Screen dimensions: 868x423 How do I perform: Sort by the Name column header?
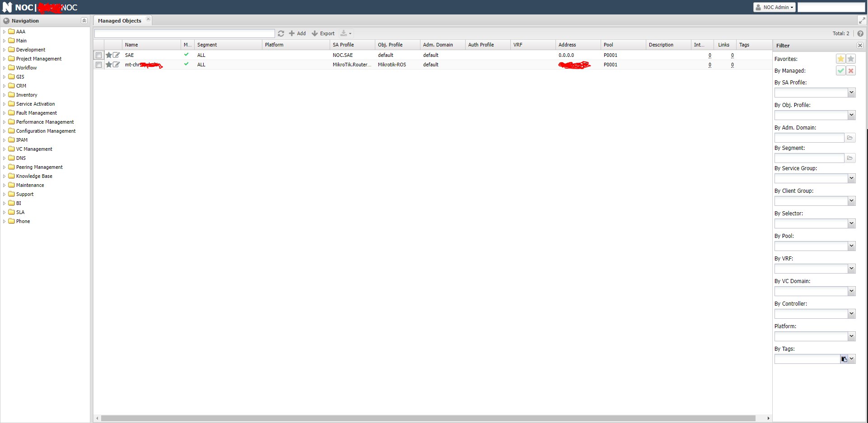pyautogui.click(x=151, y=45)
